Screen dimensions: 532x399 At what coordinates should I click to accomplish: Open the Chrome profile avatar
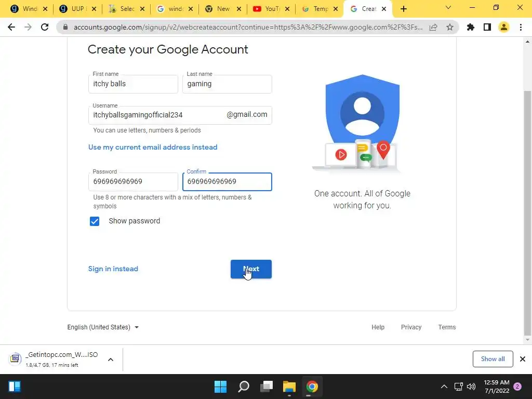(504, 27)
